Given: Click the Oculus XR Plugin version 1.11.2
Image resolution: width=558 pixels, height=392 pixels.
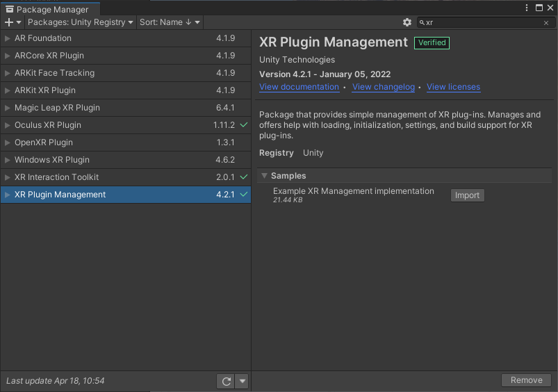Looking at the screenshot, I should [224, 125].
